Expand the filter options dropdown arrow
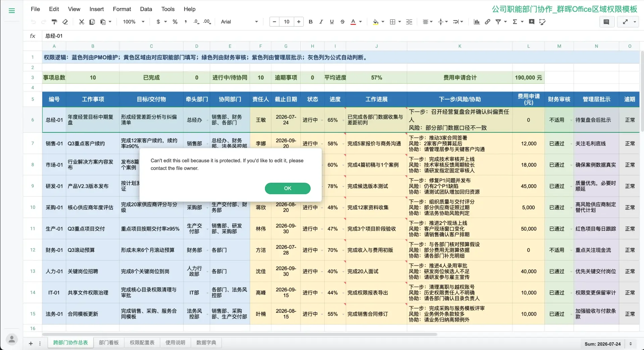The width and height of the screenshot is (644, 350). coord(505,22)
